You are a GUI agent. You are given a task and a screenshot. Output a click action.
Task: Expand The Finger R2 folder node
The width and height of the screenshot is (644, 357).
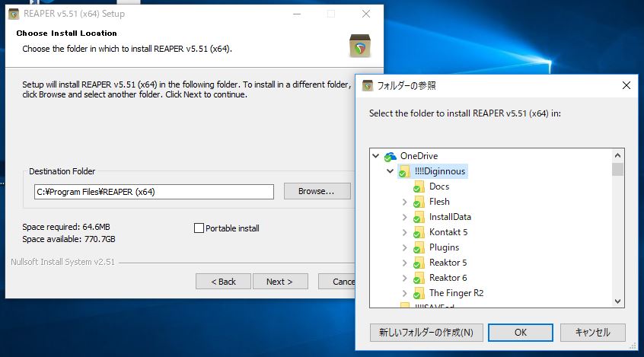[x=404, y=293]
